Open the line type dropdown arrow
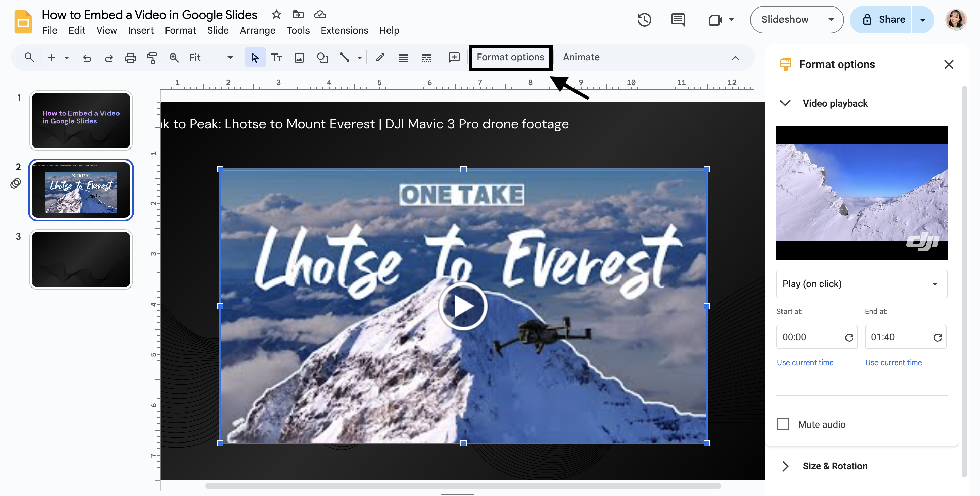 pos(359,58)
